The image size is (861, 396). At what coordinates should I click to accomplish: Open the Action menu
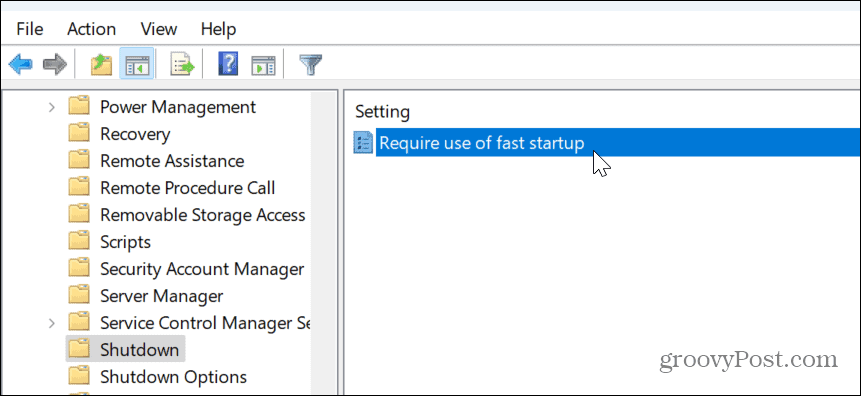coord(92,29)
